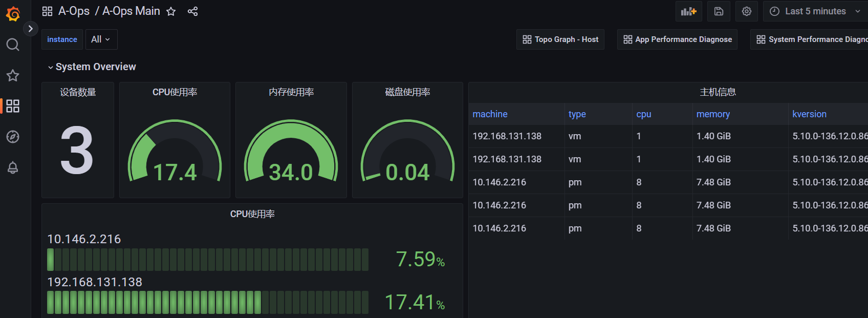Click the Grafana logo home icon
Viewport: 868px width, 318px height.
click(13, 14)
